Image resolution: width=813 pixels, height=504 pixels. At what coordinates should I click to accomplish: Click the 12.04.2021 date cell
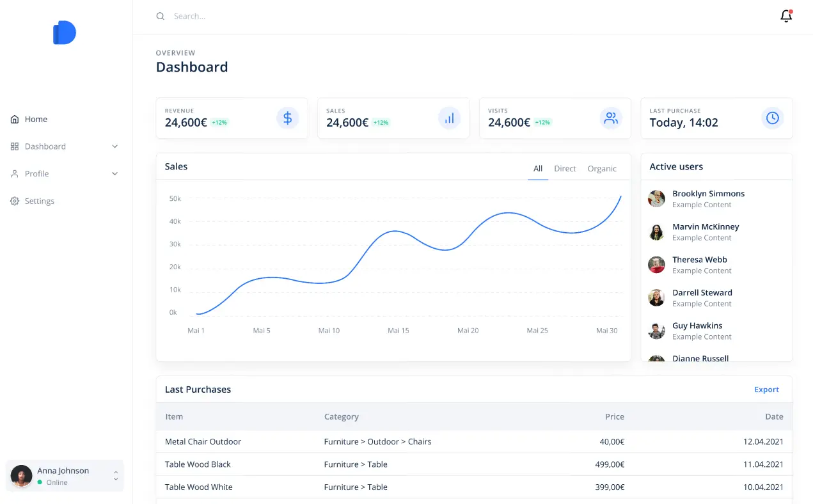click(x=763, y=441)
